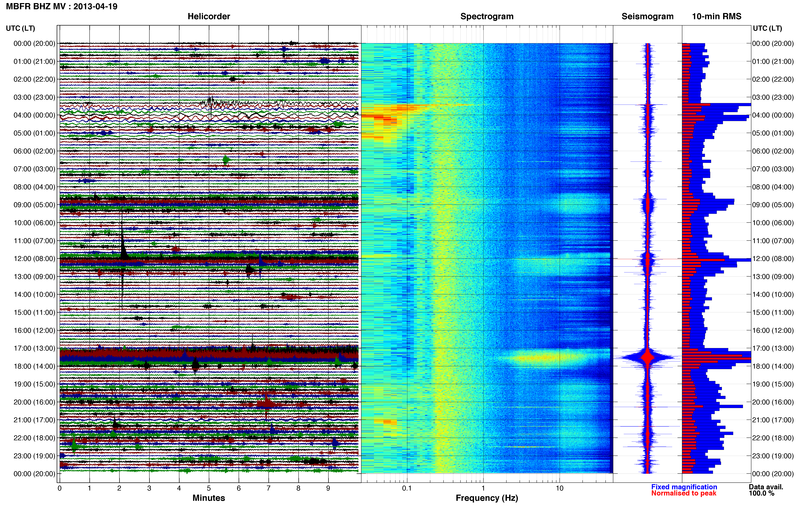
Task: Click the red 'Normalised to peak' legend text
Action: [x=684, y=493]
